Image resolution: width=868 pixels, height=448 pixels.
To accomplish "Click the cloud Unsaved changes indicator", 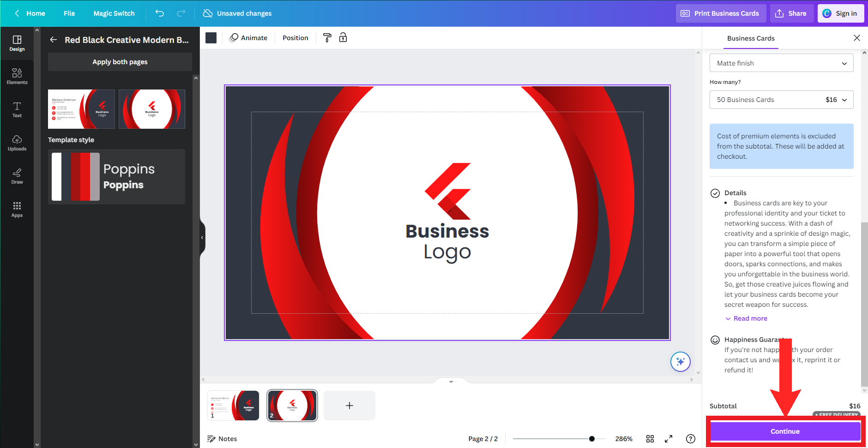I will click(x=237, y=13).
